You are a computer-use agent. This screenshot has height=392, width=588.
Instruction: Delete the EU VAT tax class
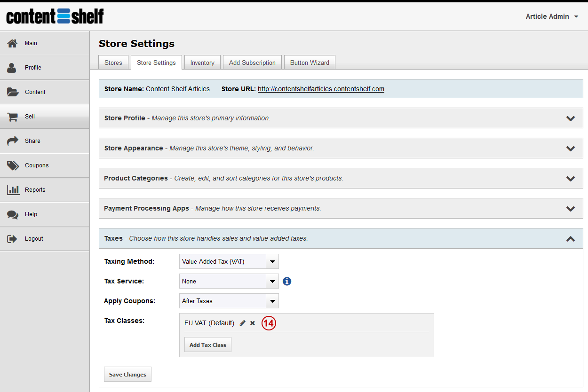click(x=253, y=323)
